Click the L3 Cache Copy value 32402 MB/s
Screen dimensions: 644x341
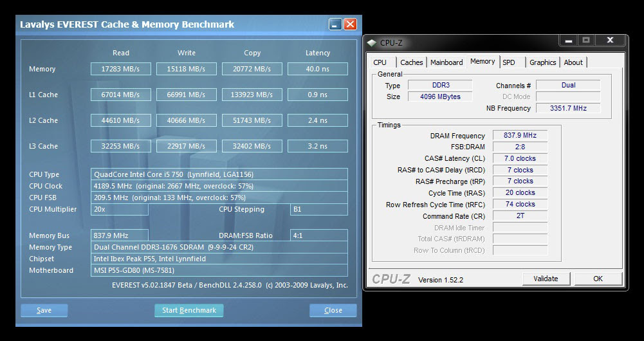point(252,146)
